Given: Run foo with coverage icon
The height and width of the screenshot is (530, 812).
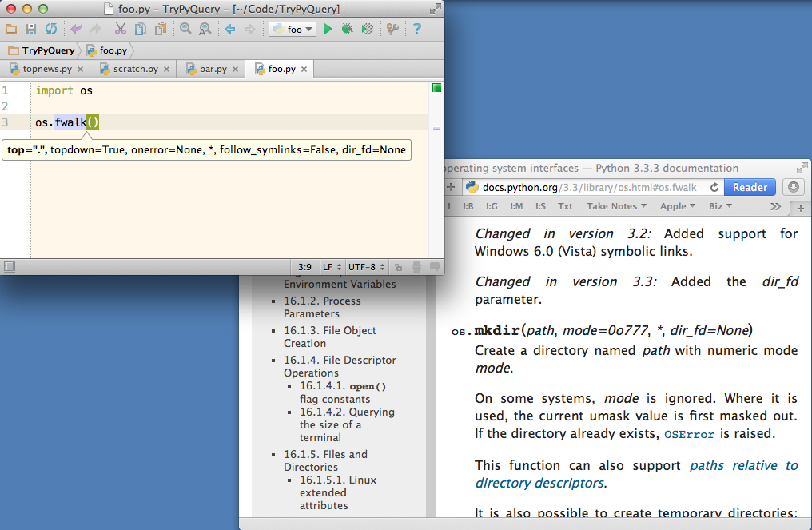Looking at the screenshot, I should [x=367, y=29].
